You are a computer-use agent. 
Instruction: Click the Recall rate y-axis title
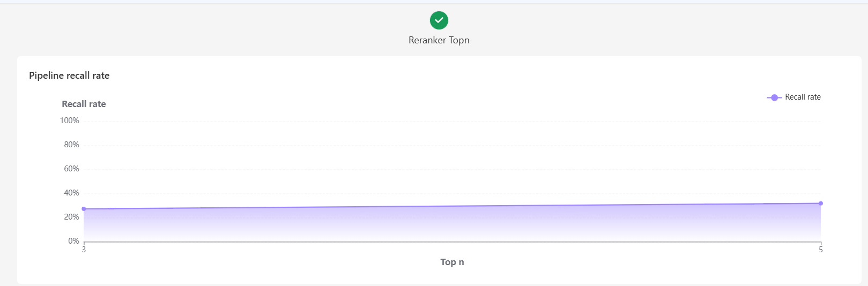pos(84,104)
